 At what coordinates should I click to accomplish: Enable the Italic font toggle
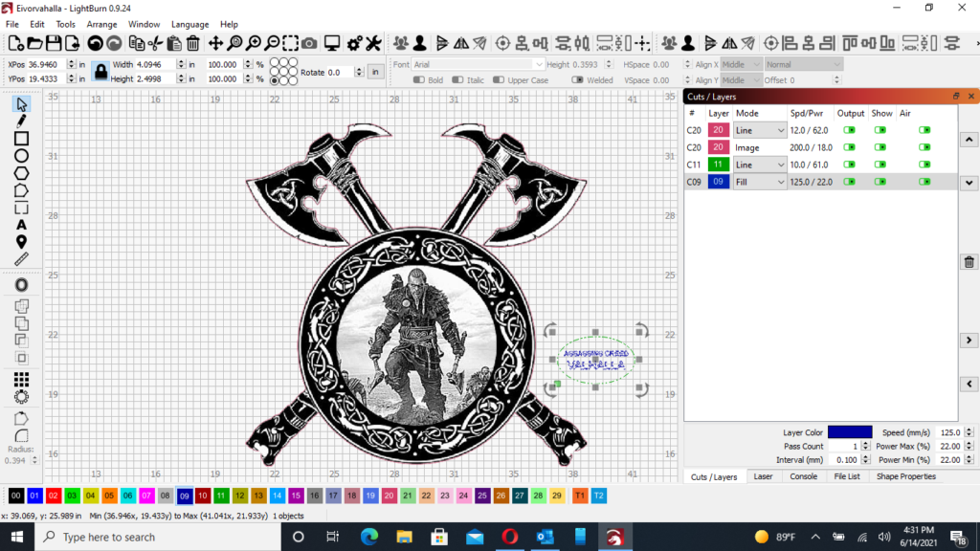[x=468, y=80]
